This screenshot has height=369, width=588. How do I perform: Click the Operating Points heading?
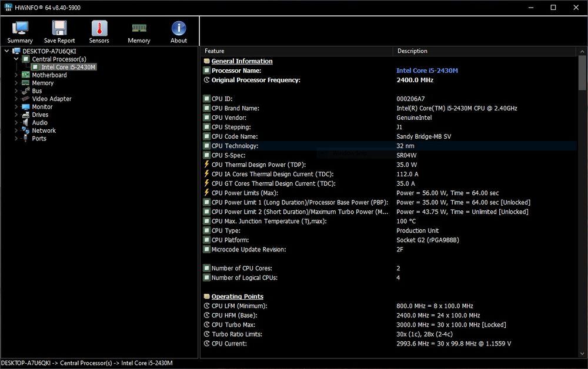pyautogui.click(x=238, y=296)
